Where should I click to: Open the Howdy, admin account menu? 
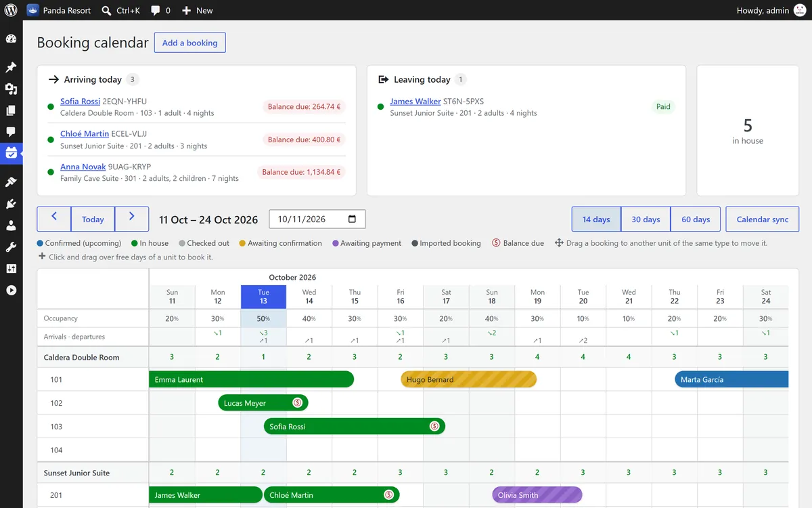coord(771,10)
